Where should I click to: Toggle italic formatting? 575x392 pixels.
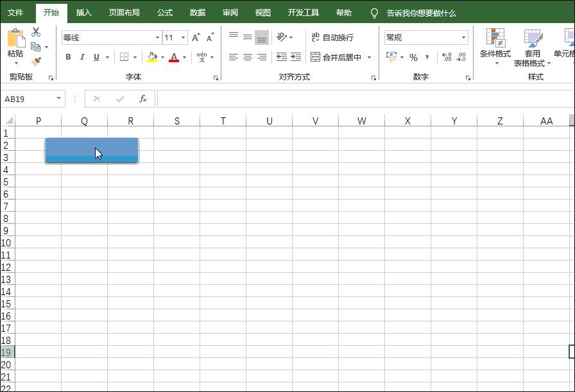tap(82, 57)
